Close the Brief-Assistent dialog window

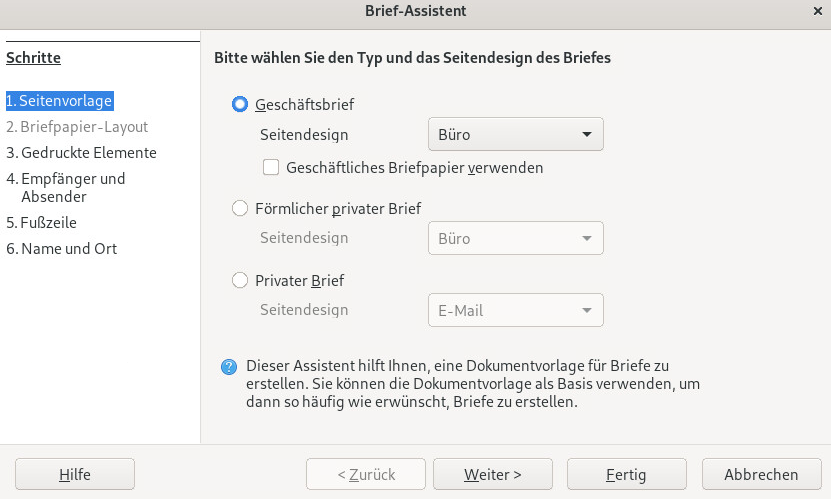(x=816, y=11)
